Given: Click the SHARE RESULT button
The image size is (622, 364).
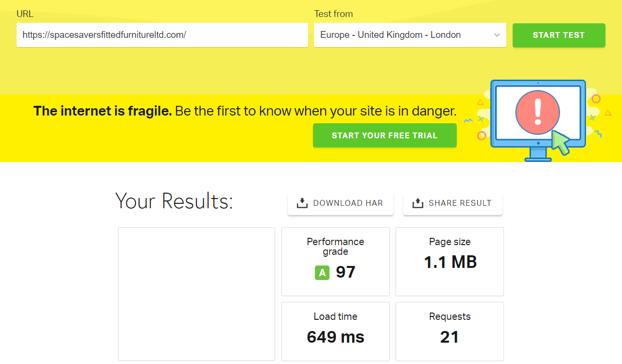Looking at the screenshot, I should pyautogui.click(x=453, y=203).
